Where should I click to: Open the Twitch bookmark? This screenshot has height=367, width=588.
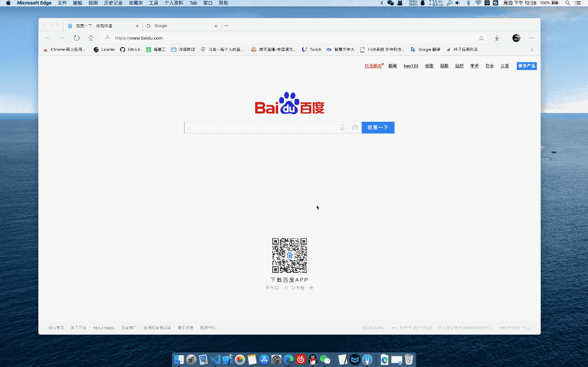tap(312, 49)
